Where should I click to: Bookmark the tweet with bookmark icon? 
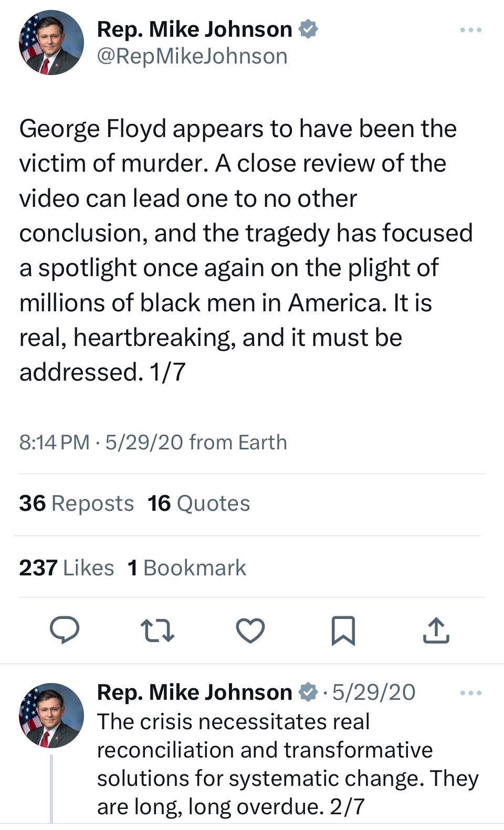click(343, 631)
